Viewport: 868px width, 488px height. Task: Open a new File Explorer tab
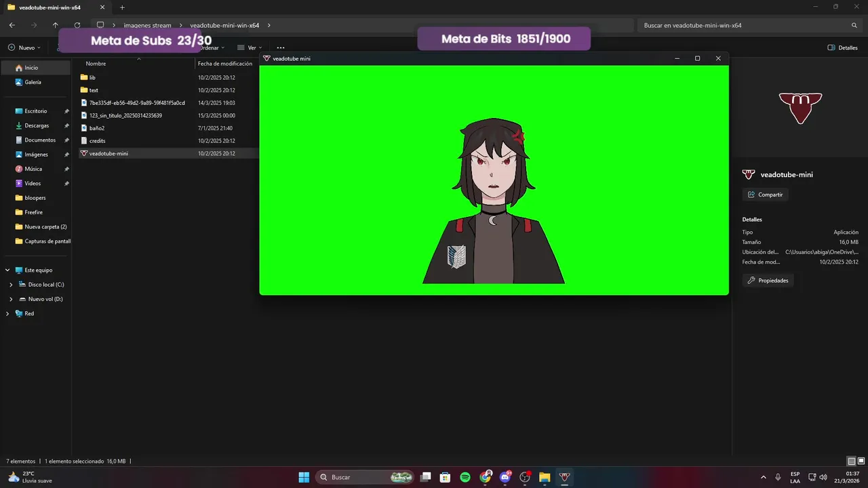tap(122, 7)
